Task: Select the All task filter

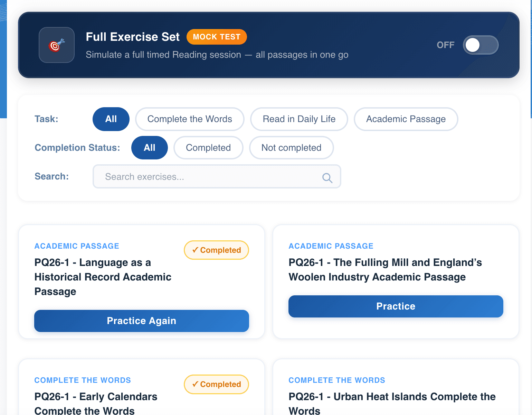Action: coord(111,119)
